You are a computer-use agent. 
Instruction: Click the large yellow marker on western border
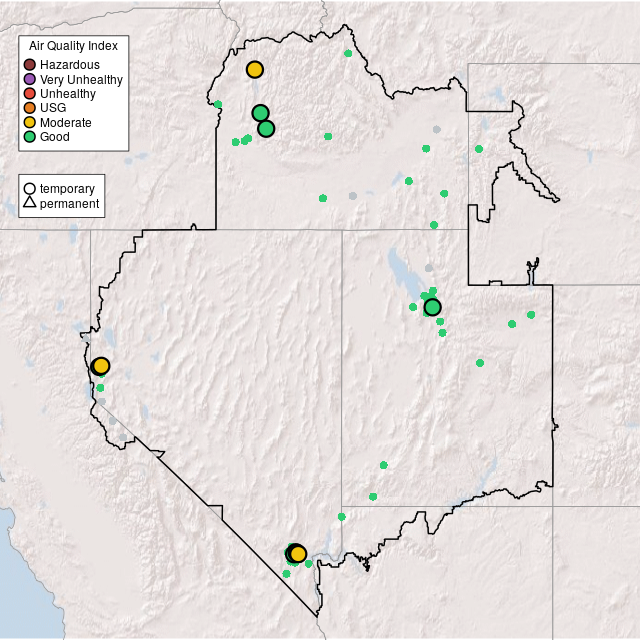click(x=101, y=366)
